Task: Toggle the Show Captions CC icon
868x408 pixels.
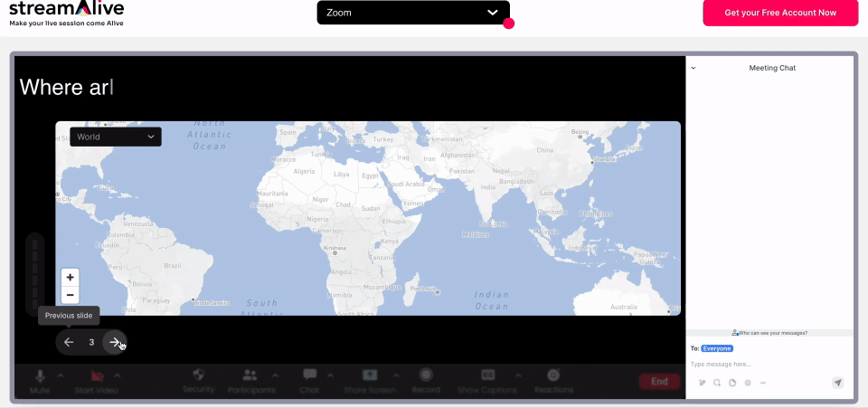Action: tap(487, 375)
